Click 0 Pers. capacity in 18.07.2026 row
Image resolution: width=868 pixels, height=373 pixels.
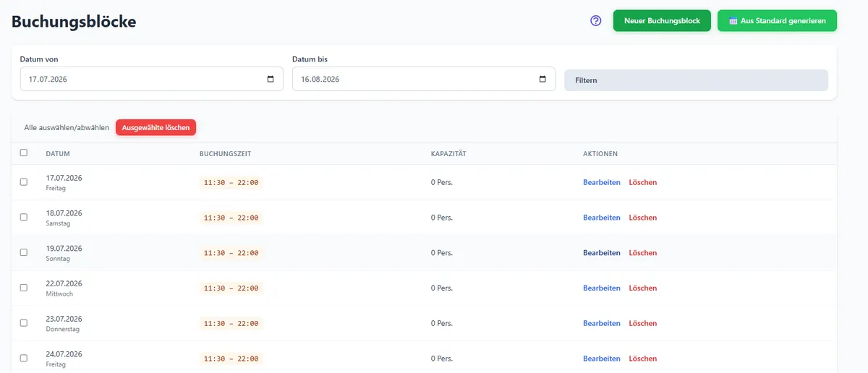click(x=442, y=218)
